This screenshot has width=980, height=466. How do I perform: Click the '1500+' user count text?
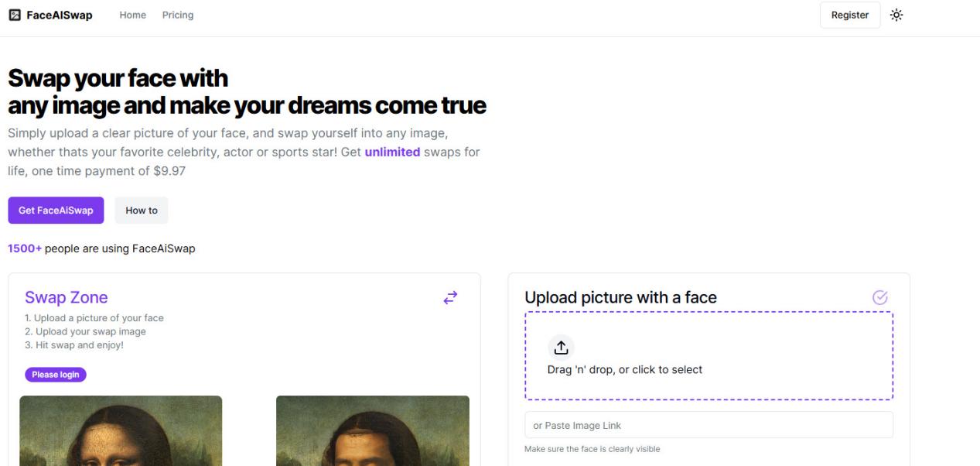coord(25,248)
